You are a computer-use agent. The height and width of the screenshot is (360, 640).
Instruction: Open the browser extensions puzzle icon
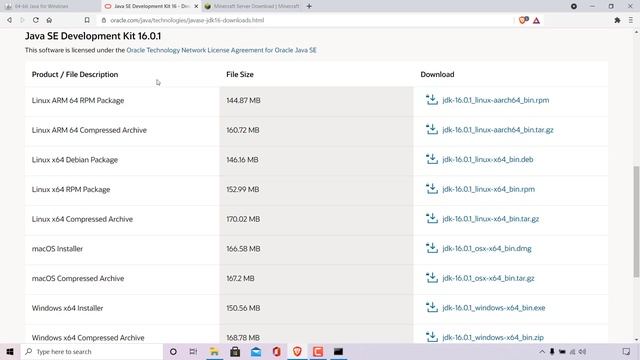coord(617,20)
